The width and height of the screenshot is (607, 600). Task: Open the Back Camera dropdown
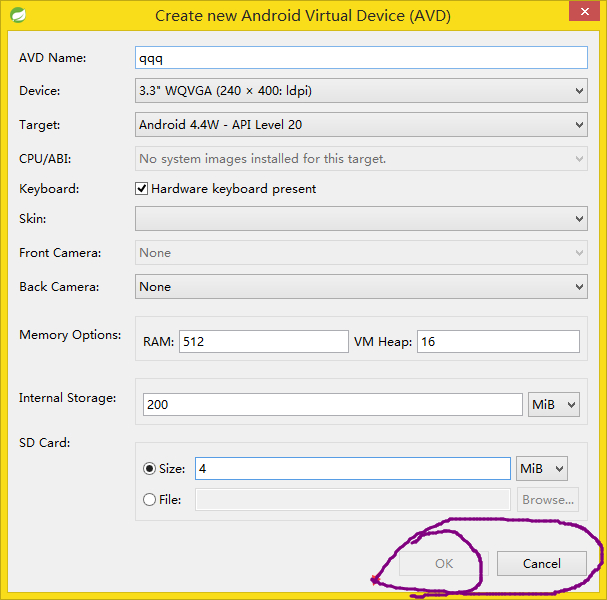(x=361, y=286)
